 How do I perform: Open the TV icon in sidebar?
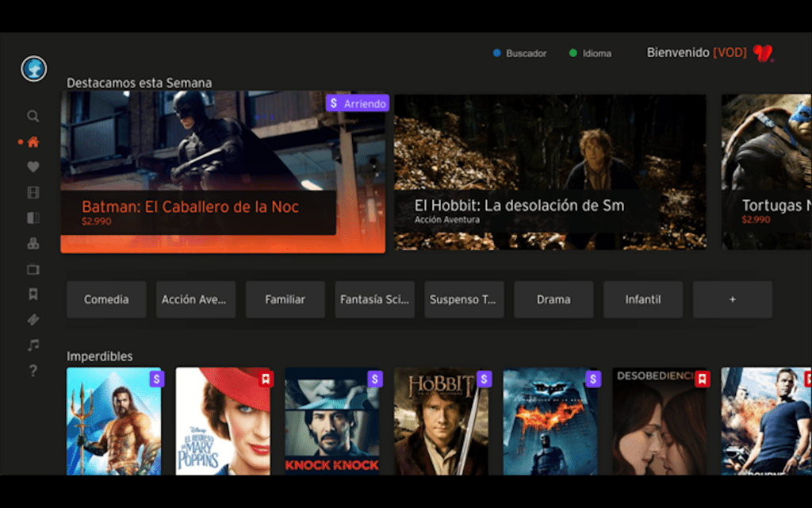[x=33, y=269]
